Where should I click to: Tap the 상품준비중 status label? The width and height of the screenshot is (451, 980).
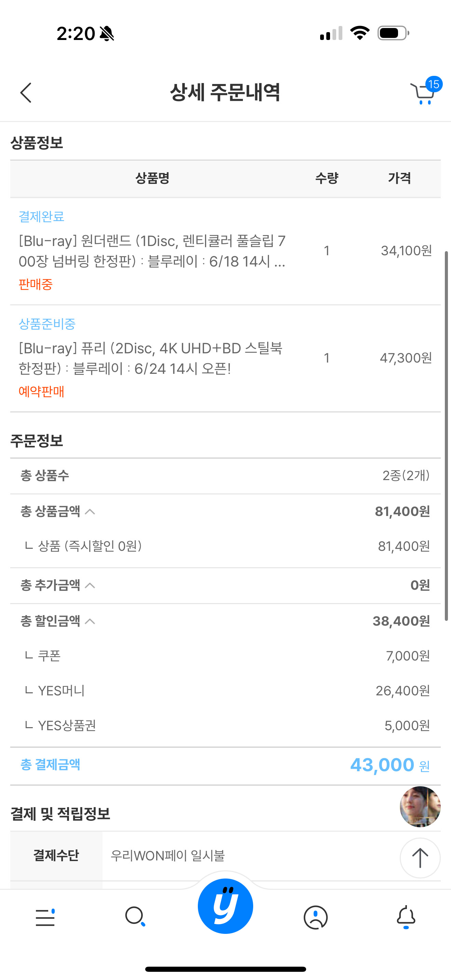point(47,324)
